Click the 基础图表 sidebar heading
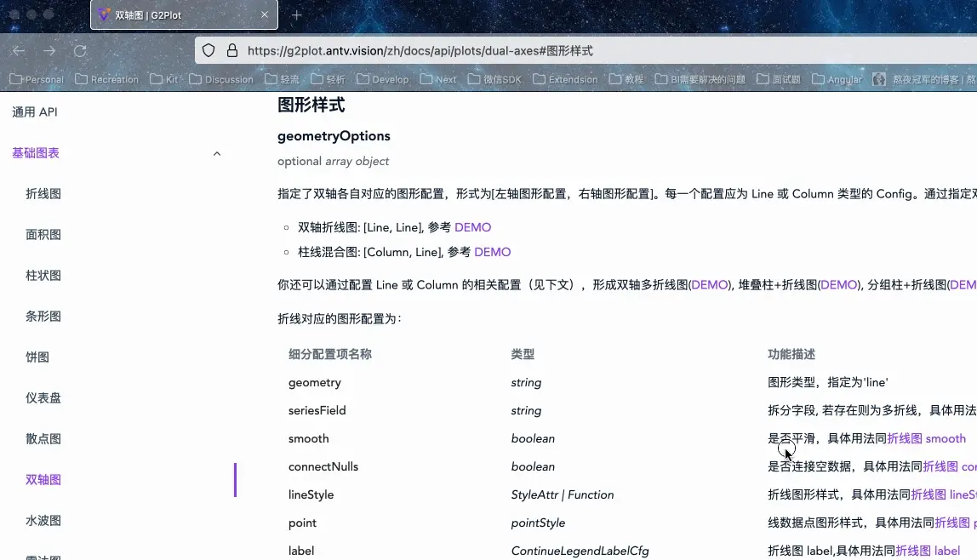The image size is (977, 560). (36, 153)
